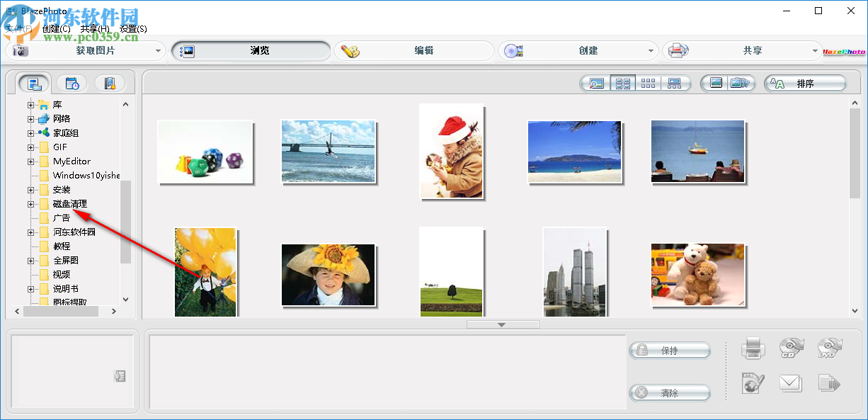Burn photos to DVD
Viewport: 868px width, 420px height.
[829, 348]
